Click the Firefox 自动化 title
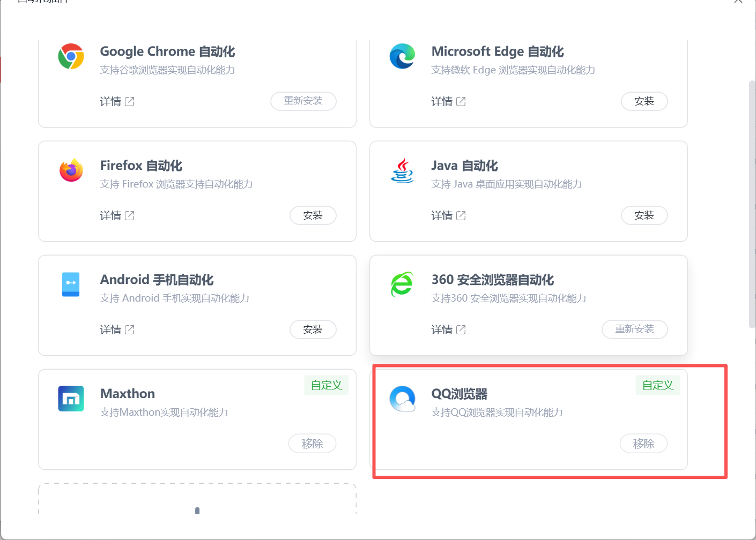Image resolution: width=756 pixels, height=540 pixels. coord(141,166)
